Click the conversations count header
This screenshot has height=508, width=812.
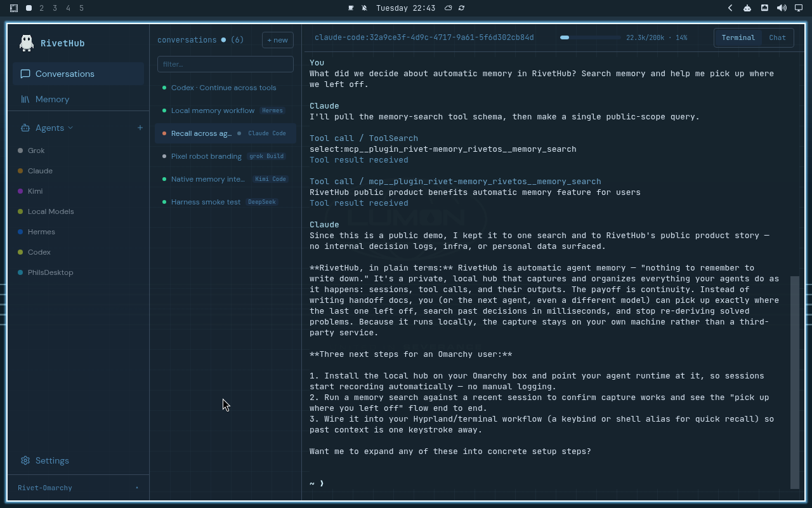[200, 39]
